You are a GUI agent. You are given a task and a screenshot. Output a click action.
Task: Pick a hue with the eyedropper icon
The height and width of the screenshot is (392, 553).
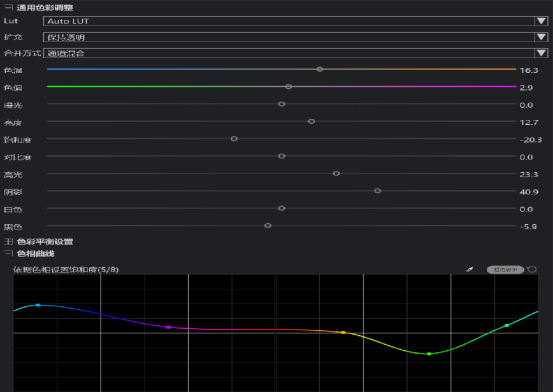469,270
